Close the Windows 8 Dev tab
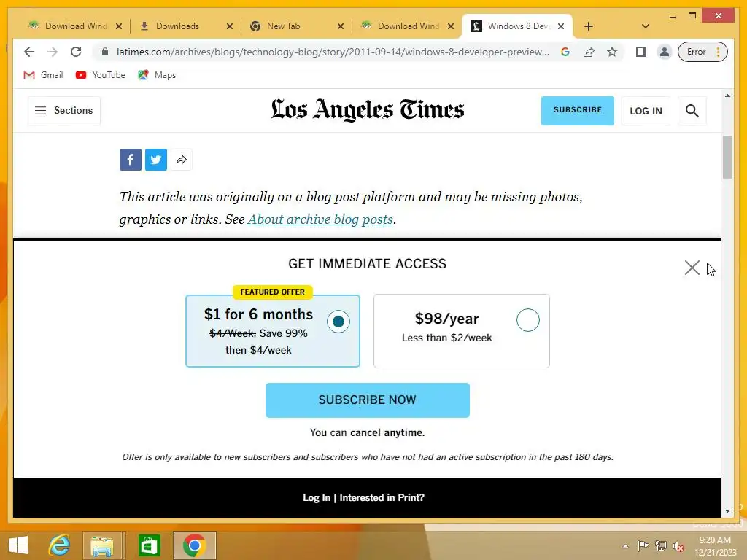The height and width of the screenshot is (560, 747). point(561,26)
